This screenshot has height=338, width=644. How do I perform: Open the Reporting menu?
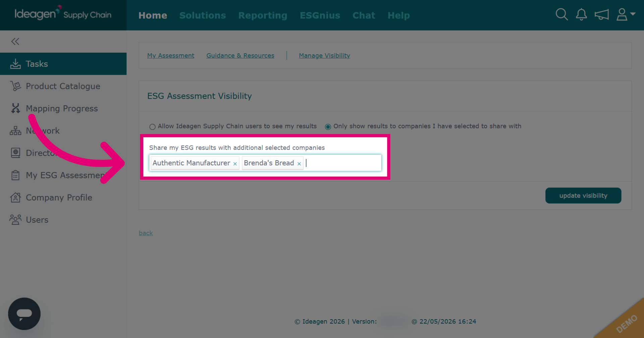[263, 15]
